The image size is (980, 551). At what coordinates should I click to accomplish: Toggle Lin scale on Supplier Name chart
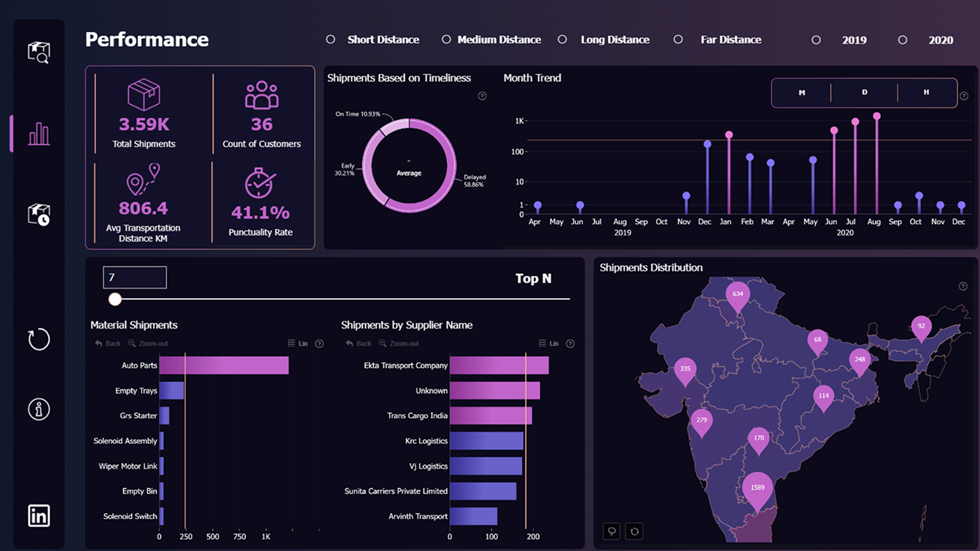point(548,343)
